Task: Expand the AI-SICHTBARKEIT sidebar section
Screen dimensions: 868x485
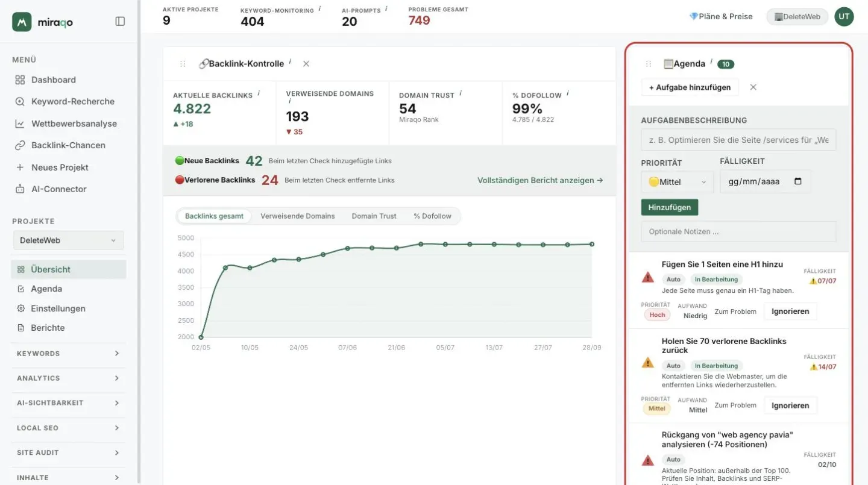Action: 68,403
